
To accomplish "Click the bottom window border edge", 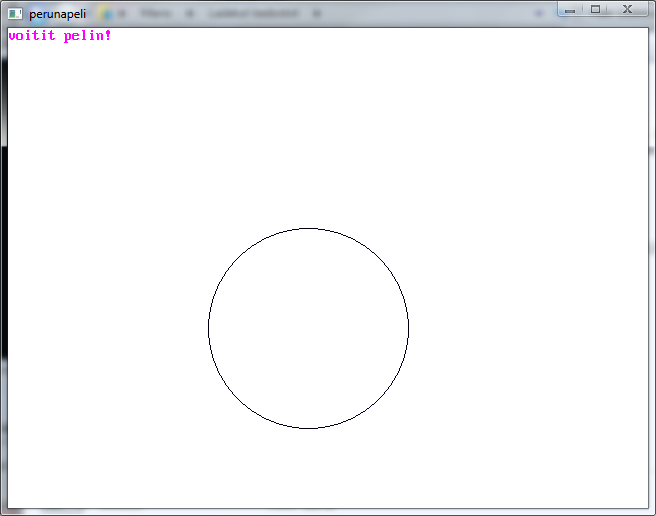I will coord(328,512).
